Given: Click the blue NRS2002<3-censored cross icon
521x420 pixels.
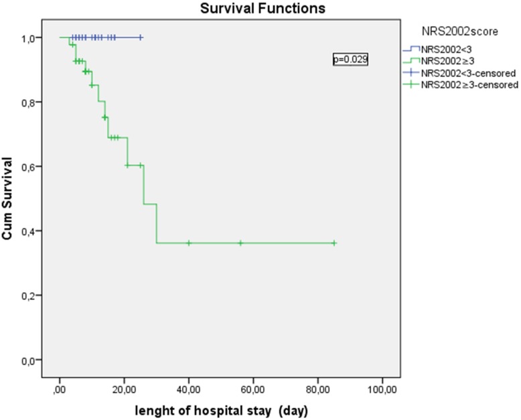Looking at the screenshot, I should (x=411, y=72).
